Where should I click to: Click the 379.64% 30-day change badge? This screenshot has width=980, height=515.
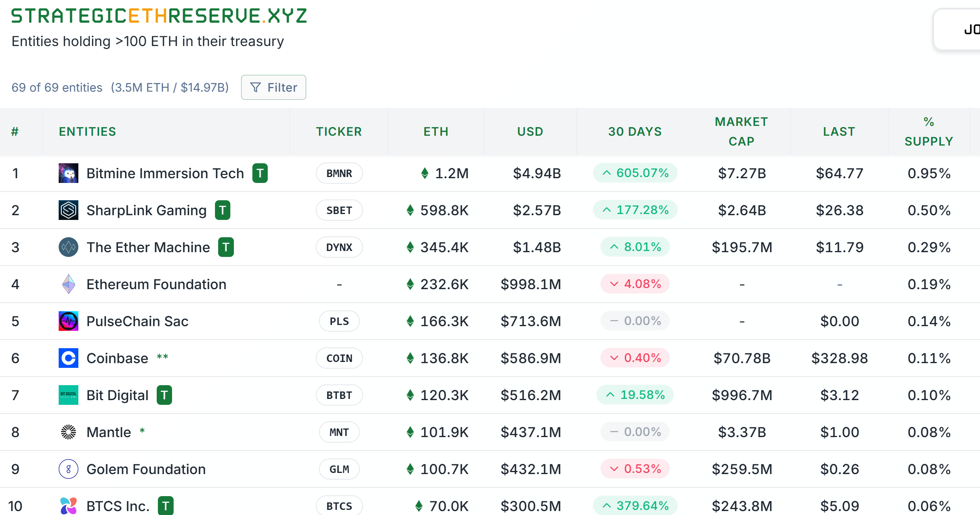pos(635,506)
